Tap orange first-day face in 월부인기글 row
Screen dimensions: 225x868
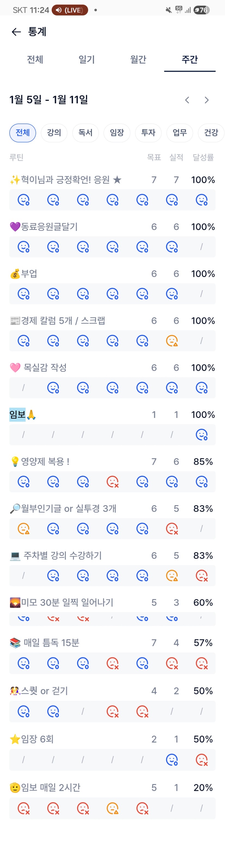(24, 529)
